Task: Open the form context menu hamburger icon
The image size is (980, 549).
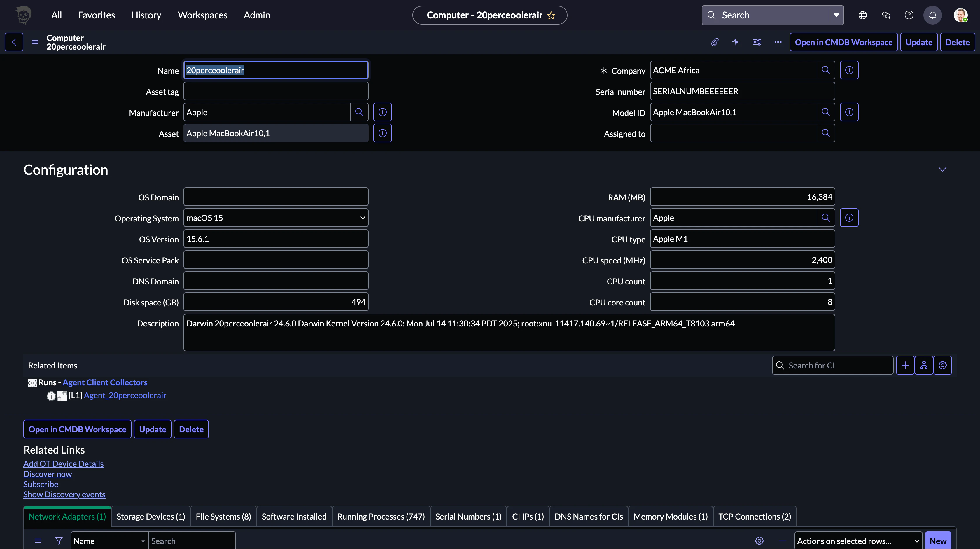Action: (x=35, y=42)
